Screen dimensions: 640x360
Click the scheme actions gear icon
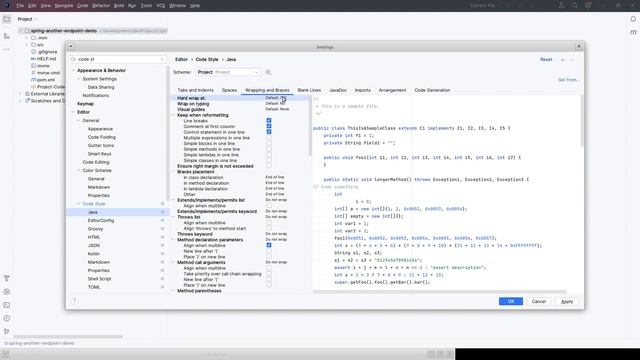pyautogui.click(x=268, y=72)
